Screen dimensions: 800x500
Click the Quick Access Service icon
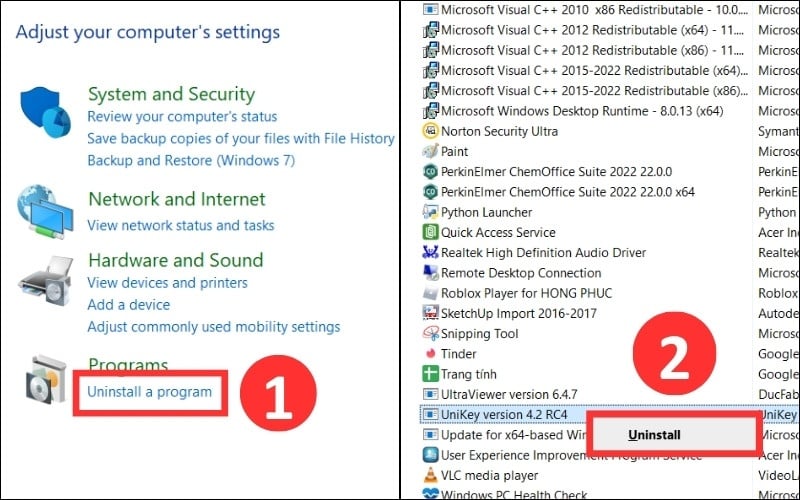point(430,233)
